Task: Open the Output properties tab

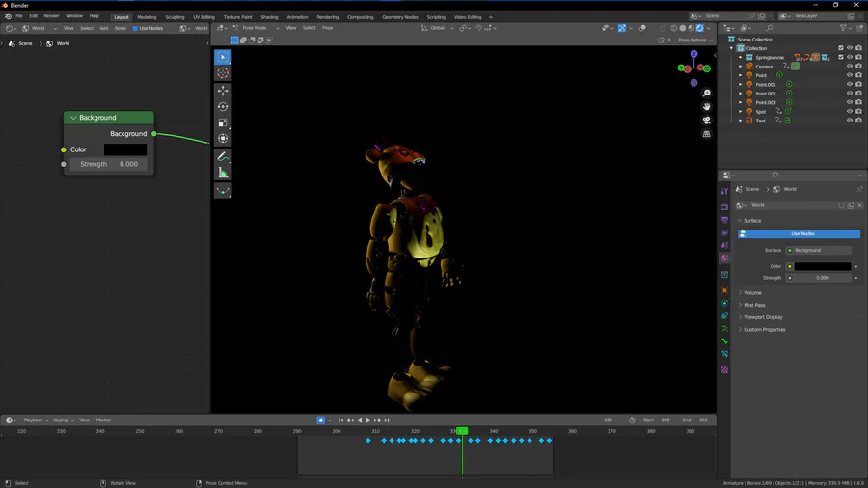Action: (x=724, y=220)
